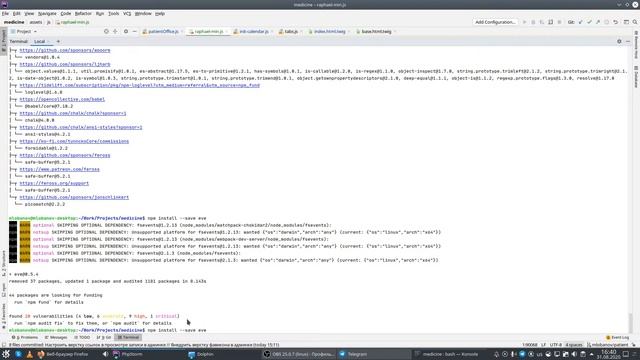Image resolution: width=640 pixels, height=360 pixels.
Task: Click the Run play icon
Action: pos(524,22)
